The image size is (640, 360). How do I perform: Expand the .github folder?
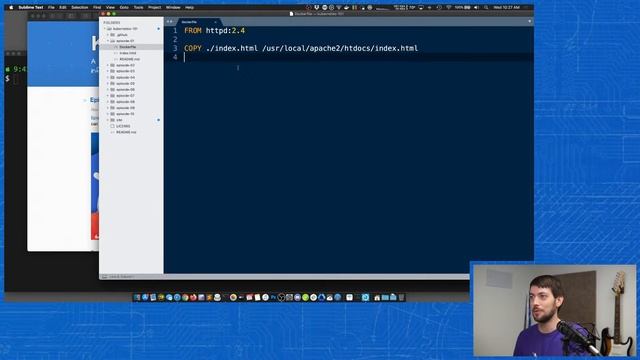[x=108, y=35]
